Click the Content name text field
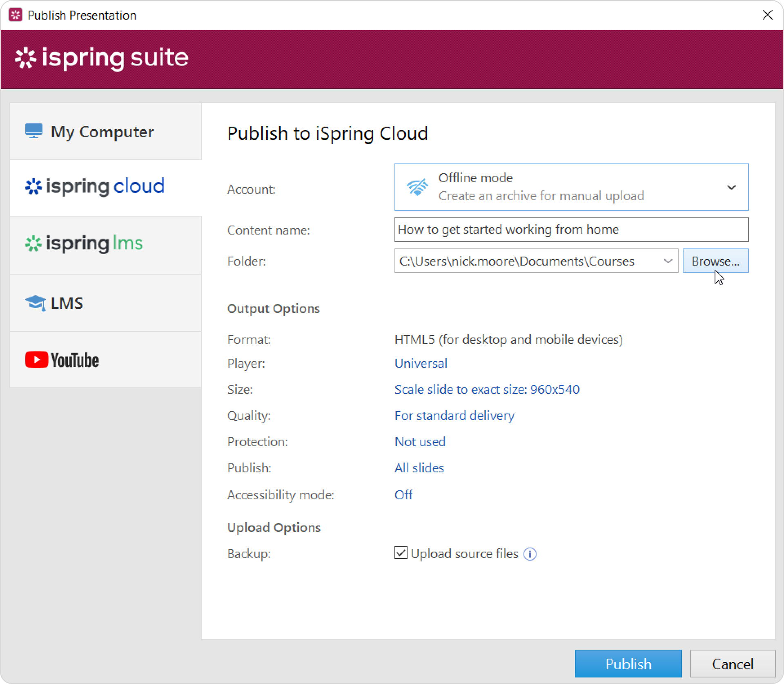This screenshot has height=684, width=784. click(x=571, y=230)
